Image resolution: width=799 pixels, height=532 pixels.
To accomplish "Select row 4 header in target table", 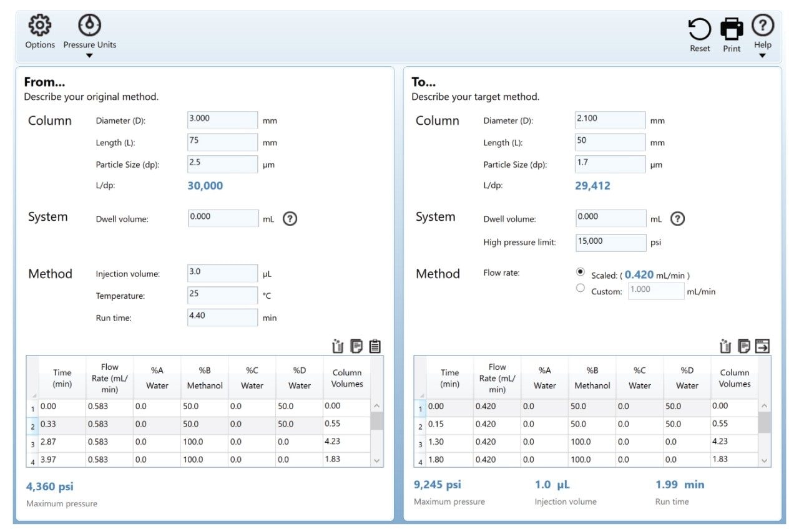I will point(420,461).
